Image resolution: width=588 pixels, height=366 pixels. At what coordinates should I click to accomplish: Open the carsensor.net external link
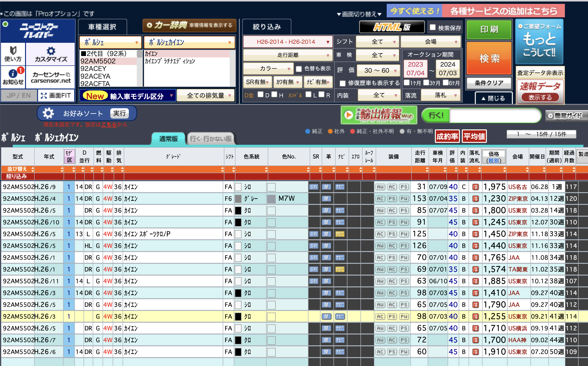pos(50,77)
